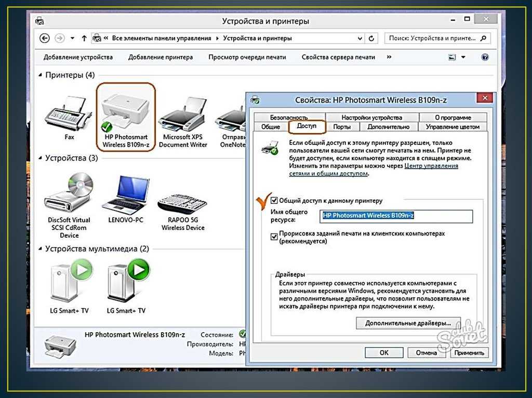Screen dimensions: 532x398
Task: Open the address bar history dropdown
Action: [x=360, y=38]
